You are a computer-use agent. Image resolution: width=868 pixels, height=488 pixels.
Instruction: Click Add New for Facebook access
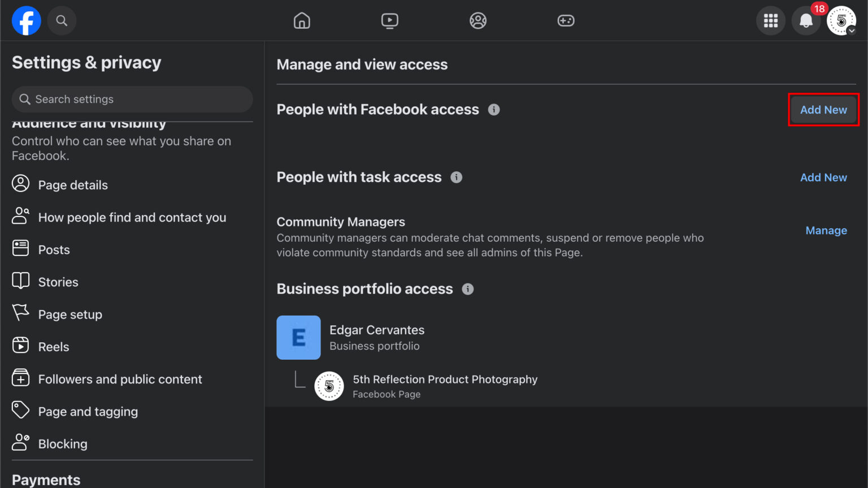(823, 110)
